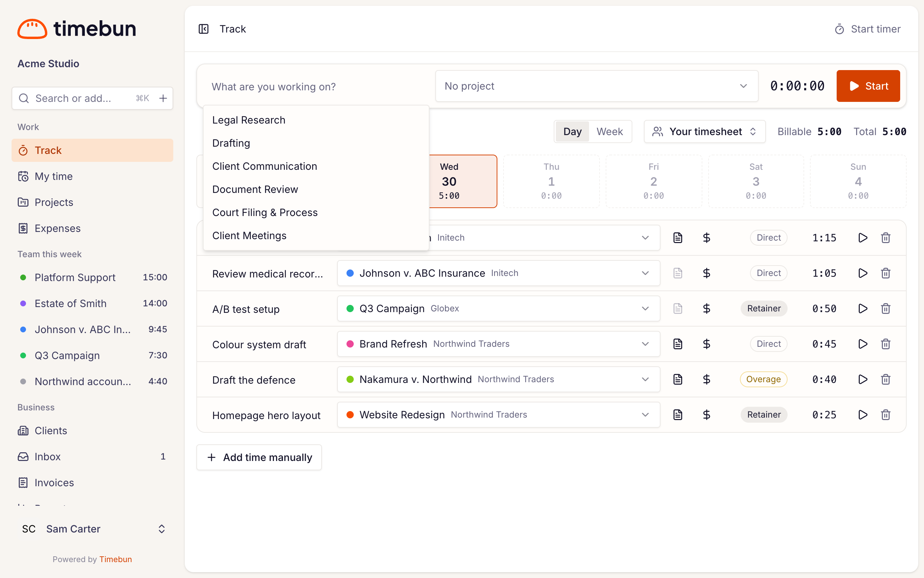Open My time in sidebar
This screenshot has width=924, height=578.
tap(92, 176)
